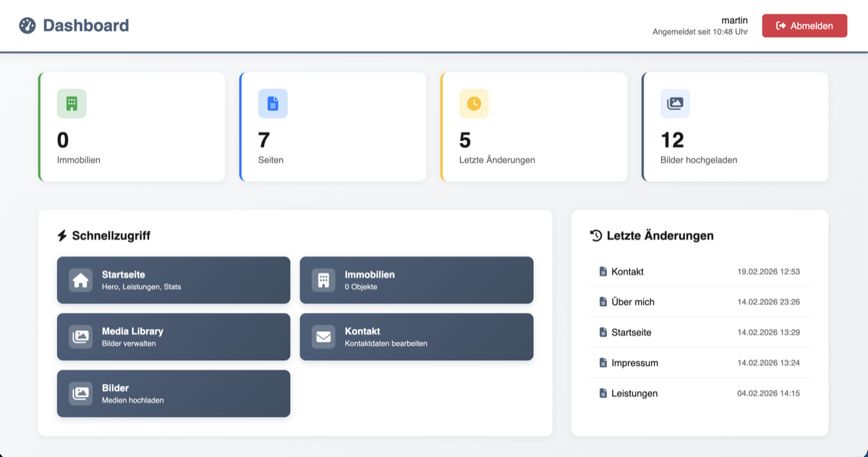The height and width of the screenshot is (457, 868).
Task: Click the Dashboard logo icon in the header
Action: pos(27,25)
